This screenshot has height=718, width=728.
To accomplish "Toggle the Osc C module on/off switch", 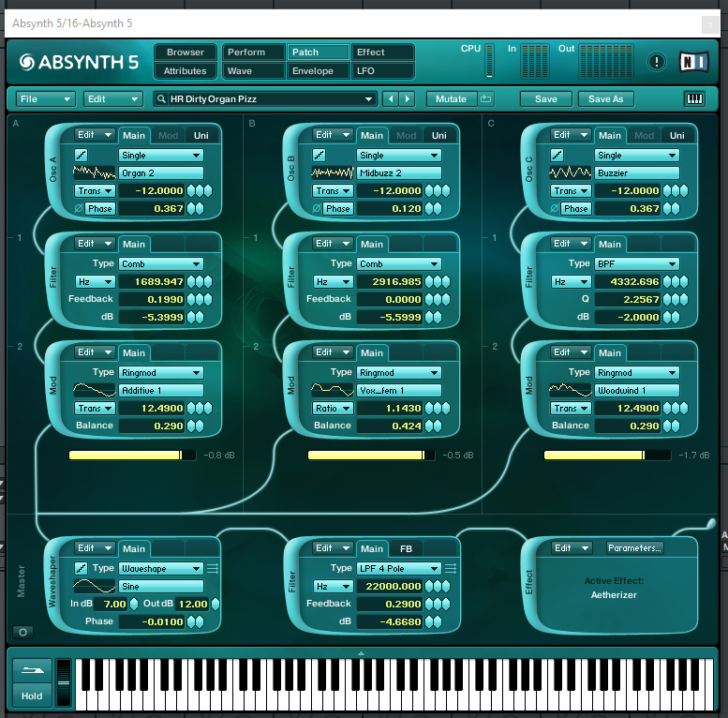I will coord(557,155).
